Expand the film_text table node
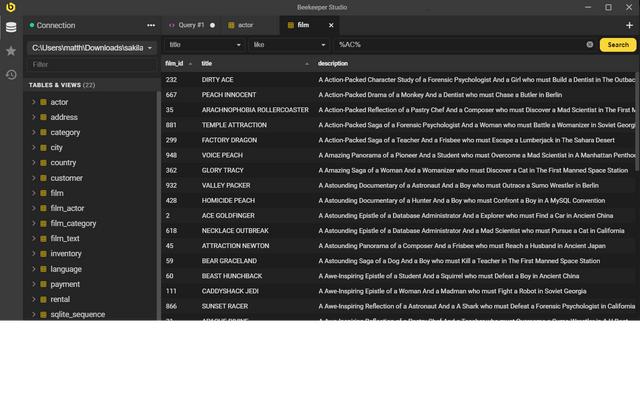The height and width of the screenshot is (412, 640). [x=33, y=238]
